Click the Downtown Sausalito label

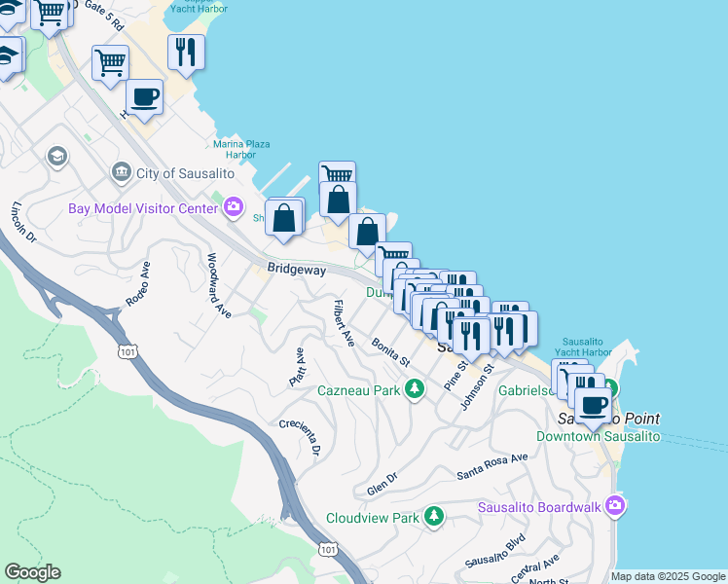pyautogui.click(x=599, y=436)
